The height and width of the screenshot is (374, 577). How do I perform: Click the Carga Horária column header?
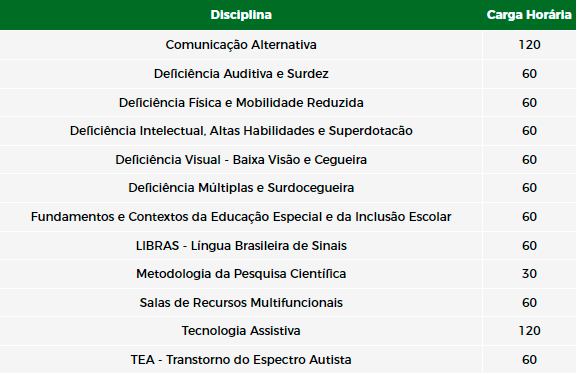[x=529, y=15]
